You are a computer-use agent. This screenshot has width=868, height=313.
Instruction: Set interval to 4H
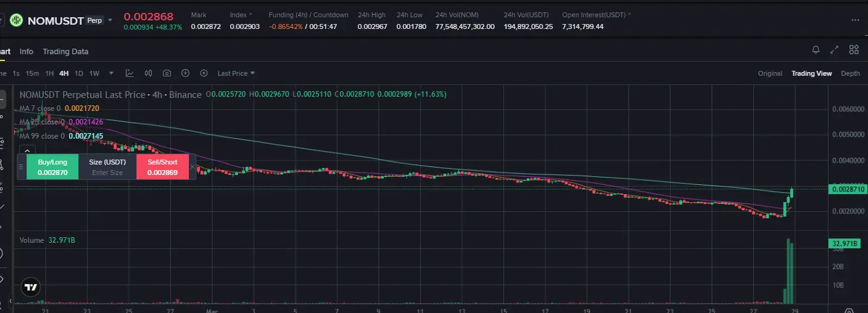[x=64, y=73]
